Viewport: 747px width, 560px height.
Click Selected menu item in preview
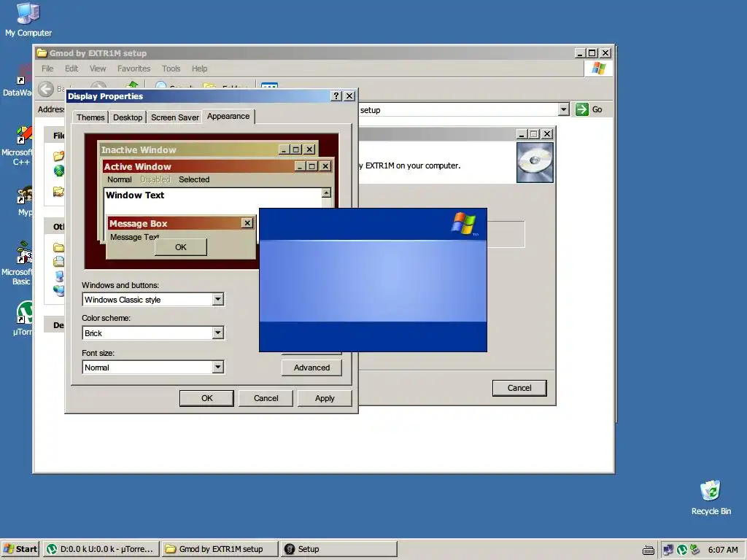tap(194, 179)
